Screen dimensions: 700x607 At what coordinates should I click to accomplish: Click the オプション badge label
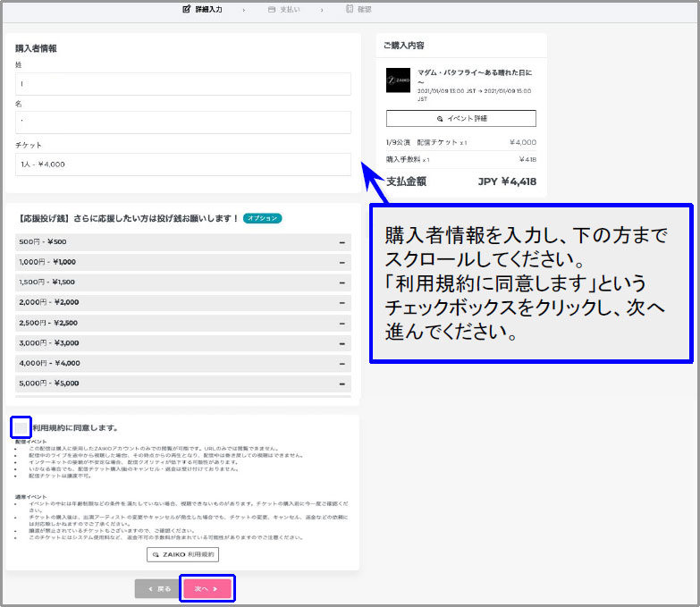(263, 218)
